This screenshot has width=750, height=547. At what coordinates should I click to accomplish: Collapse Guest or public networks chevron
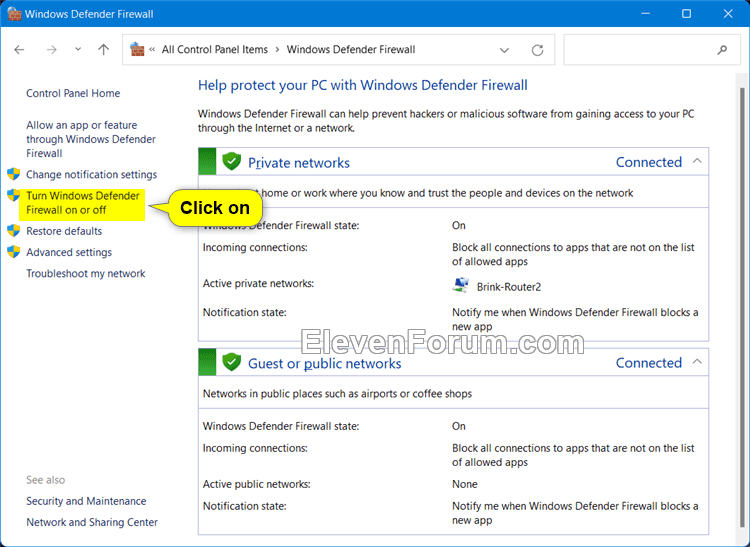pyautogui.click(x=697, y=362)
